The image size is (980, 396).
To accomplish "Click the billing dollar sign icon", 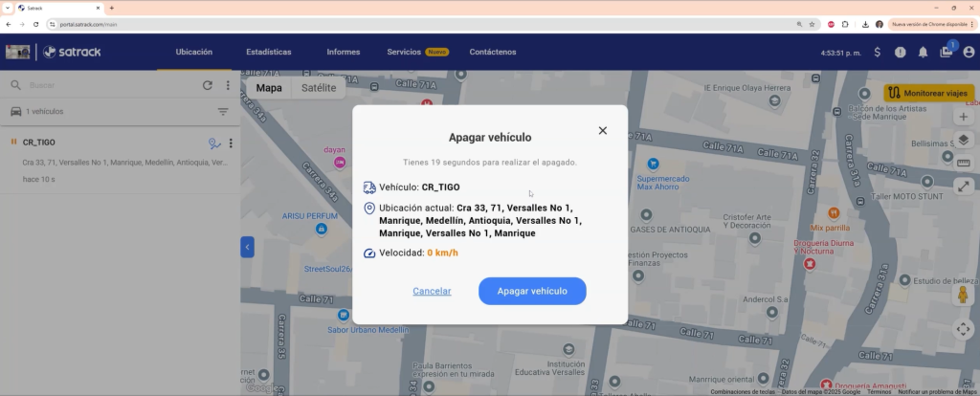I will point(877,53).
